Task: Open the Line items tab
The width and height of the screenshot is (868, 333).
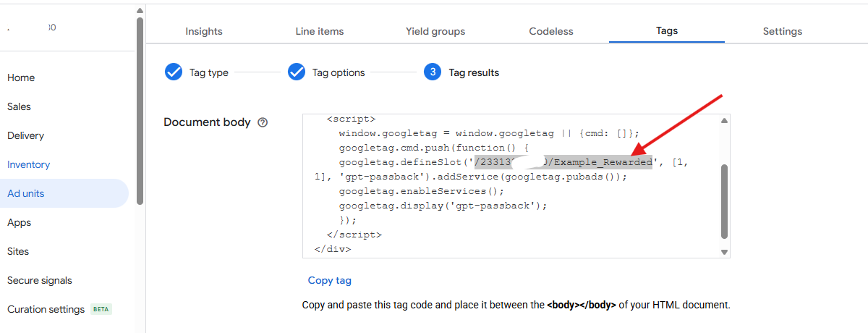Action: [x=320, y=31]
